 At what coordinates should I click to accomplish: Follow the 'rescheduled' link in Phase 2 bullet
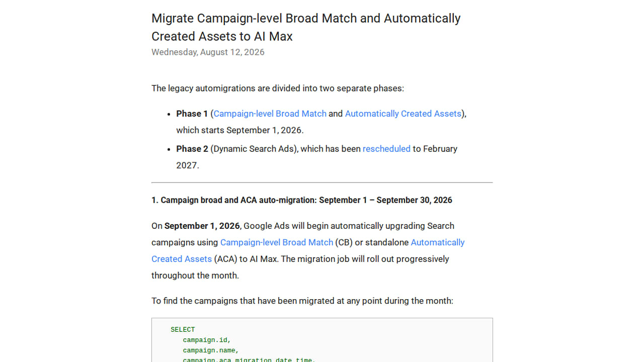[x=386, y=149]
